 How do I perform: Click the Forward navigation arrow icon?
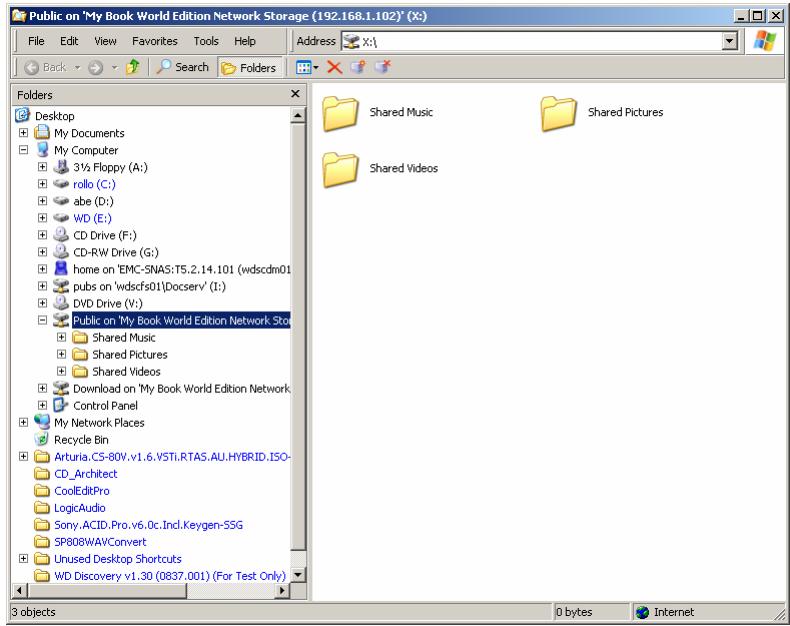point(96,67)
